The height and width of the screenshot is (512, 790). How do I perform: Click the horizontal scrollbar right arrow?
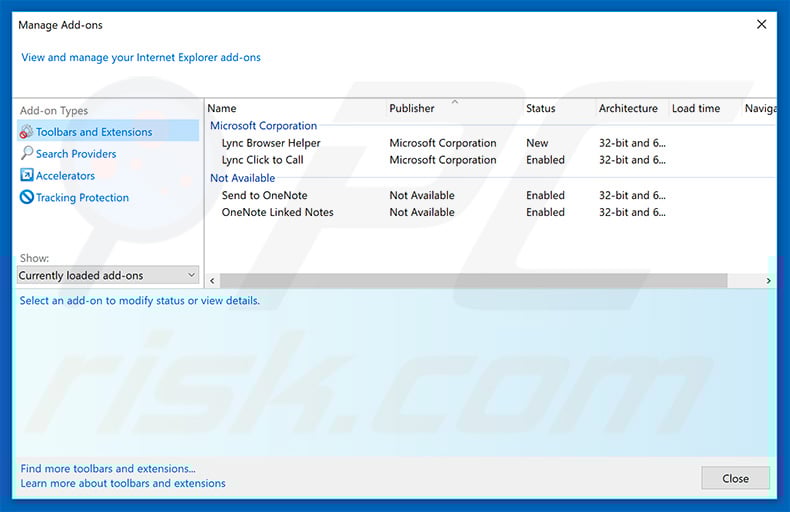[x=768, y=281]
